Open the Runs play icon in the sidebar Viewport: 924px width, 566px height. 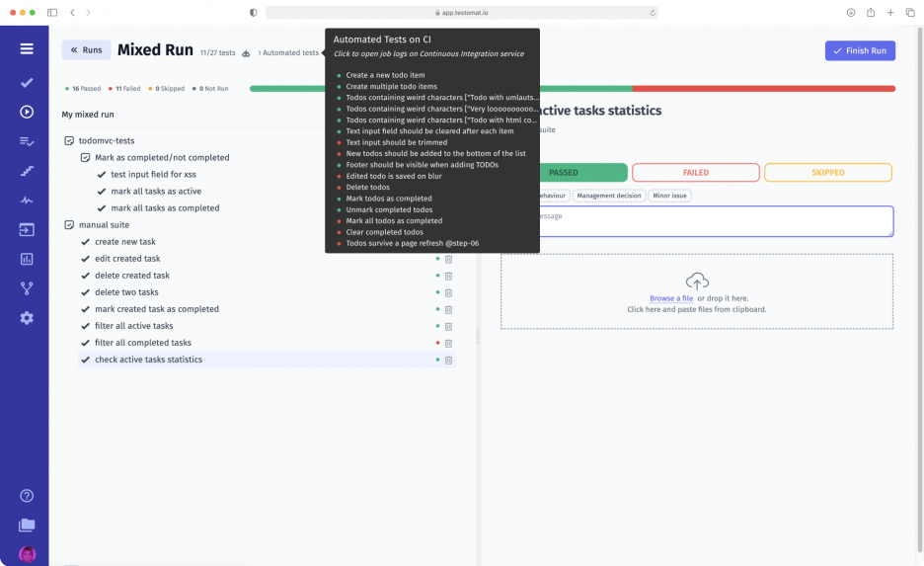click(x=27, y=112)
